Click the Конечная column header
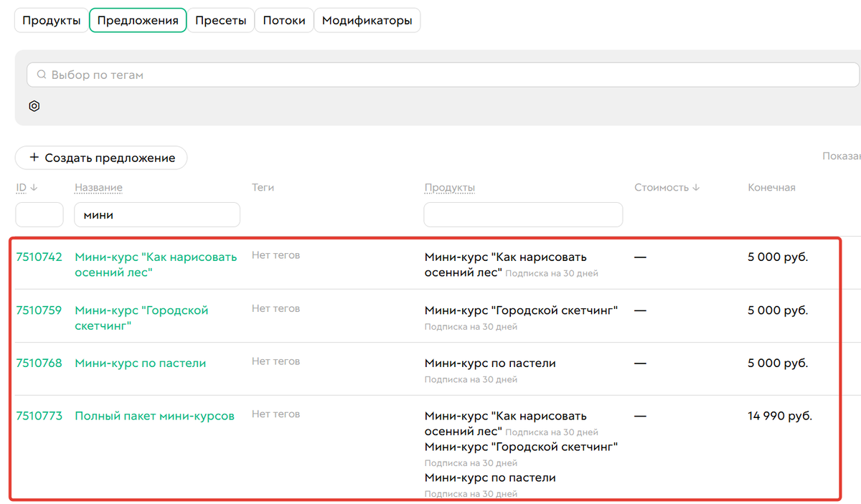The image size is (861, 504). pyautogui.click(x=771, y=187)
